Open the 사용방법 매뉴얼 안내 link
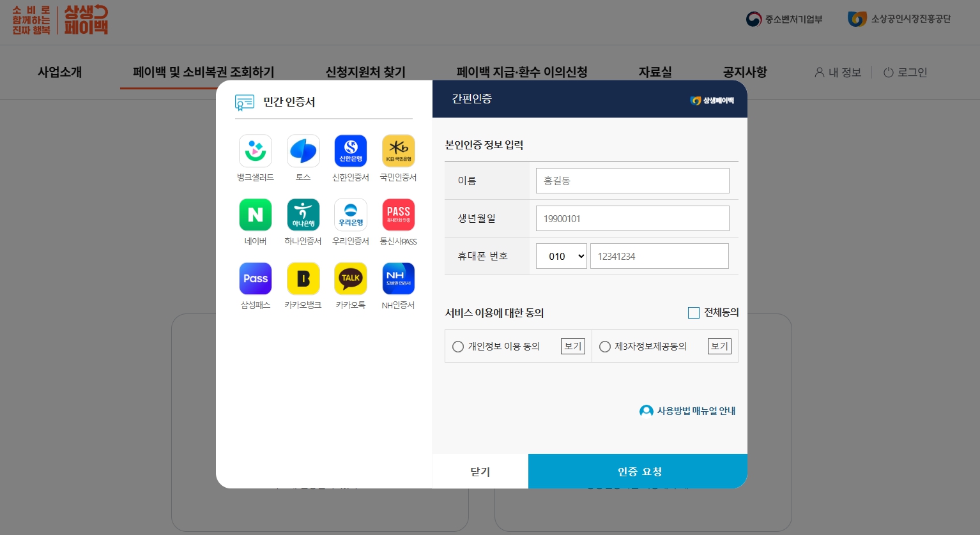980x535 pixels. click(x=687, y=411)
